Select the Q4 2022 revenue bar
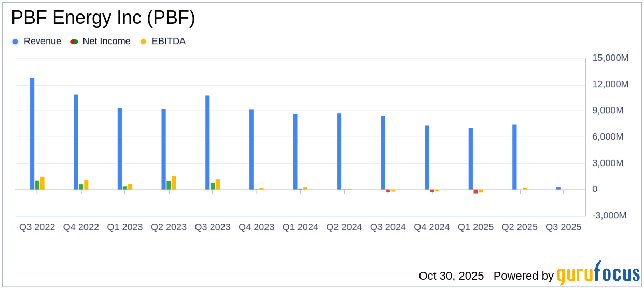The image size is (644, 289). coord(76,142)
